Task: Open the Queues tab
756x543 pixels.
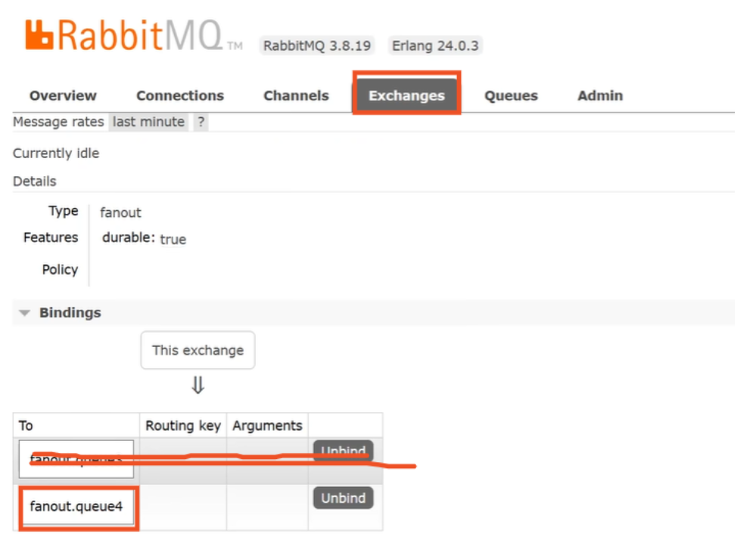Action: coord(511,95)
